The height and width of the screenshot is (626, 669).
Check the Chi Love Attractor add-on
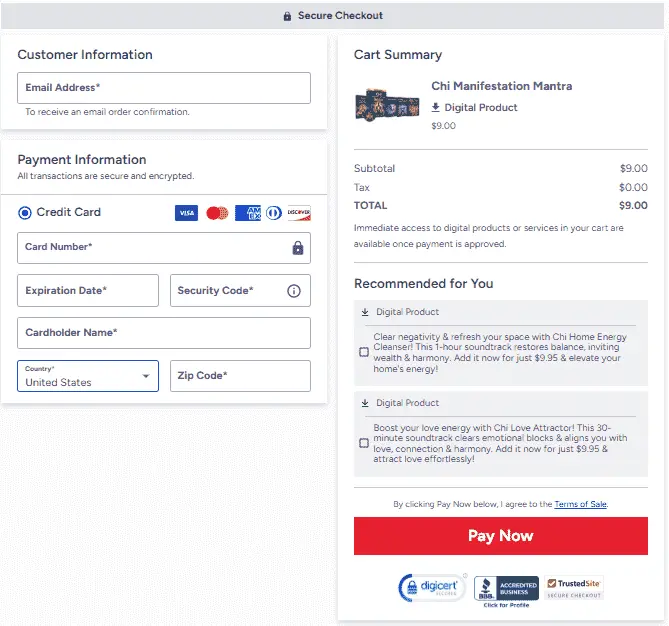pyautogui.click(x=364, y=443)
